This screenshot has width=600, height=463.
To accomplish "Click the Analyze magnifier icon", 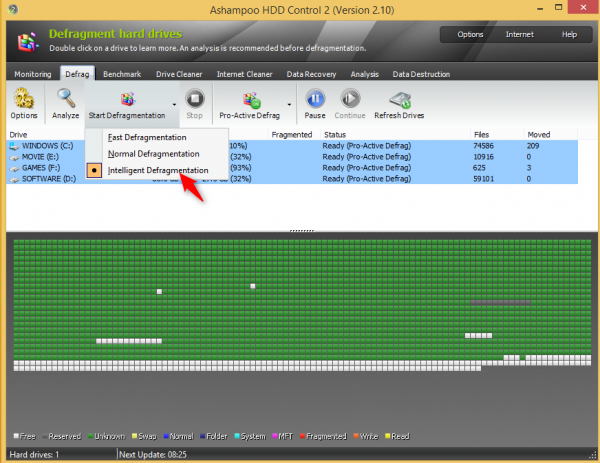I will [65, 98].
